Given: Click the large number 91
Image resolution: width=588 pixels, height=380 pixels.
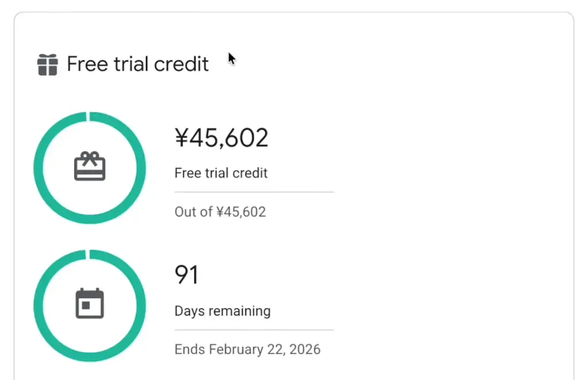Looking at the screenshot, I should (186, 276).
